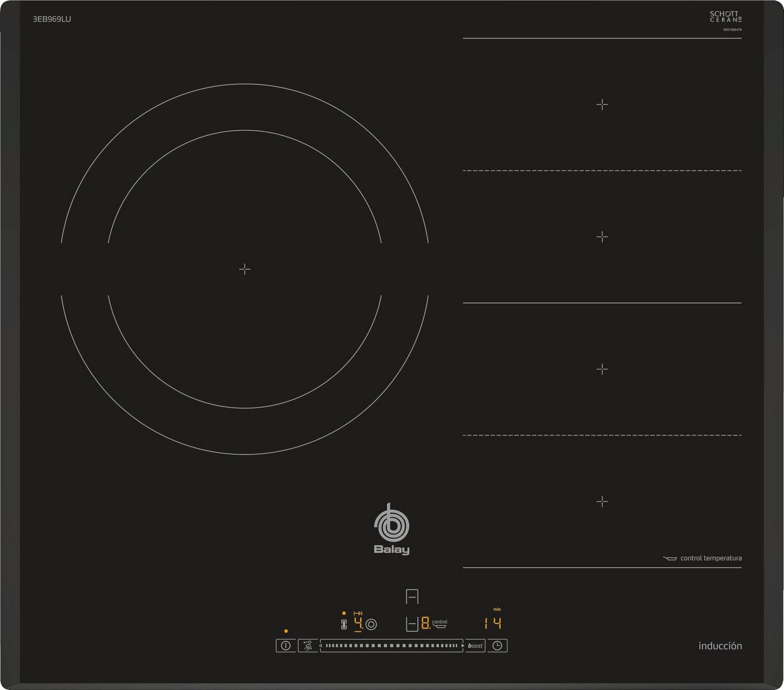Tap the timer clock button
The height and width of the screenshot is (690, 784).
497,646
